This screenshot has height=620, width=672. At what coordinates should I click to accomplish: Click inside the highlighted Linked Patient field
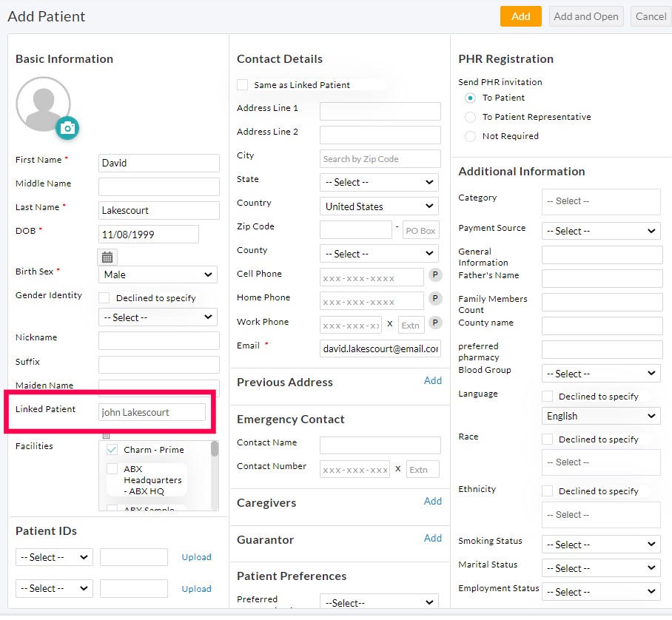coord(152,412)
